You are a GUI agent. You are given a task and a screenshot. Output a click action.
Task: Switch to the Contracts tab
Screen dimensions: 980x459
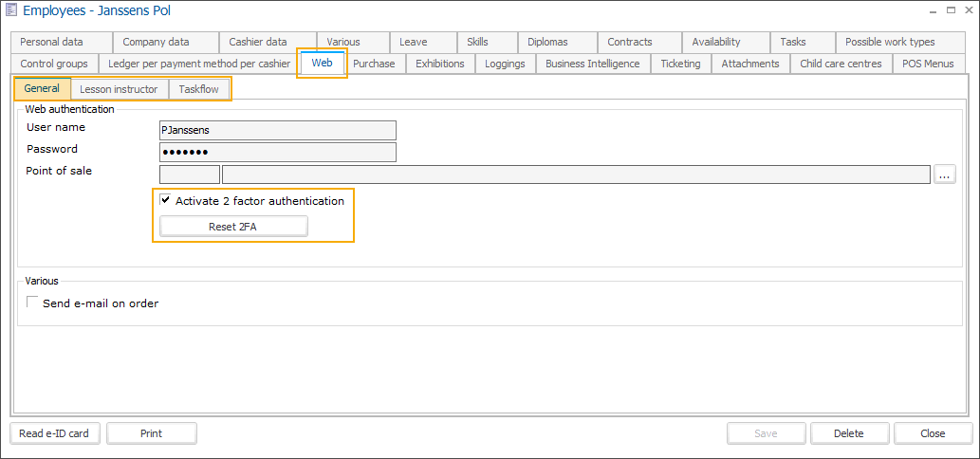(x=630, y=42)
